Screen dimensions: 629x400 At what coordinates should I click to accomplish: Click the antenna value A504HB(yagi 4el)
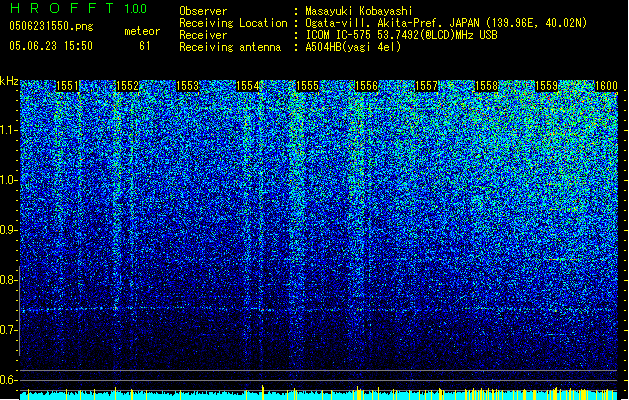[x=353, y=47]
